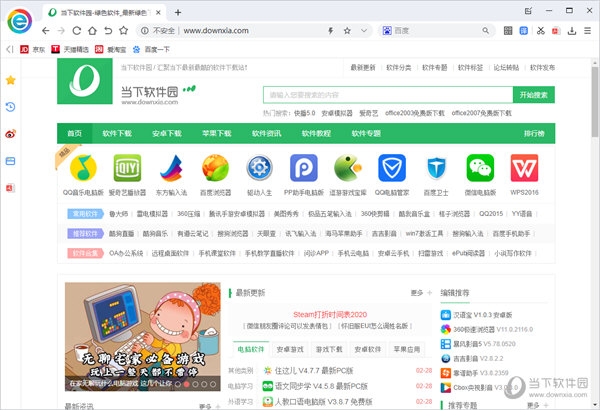Click the QQ电脑管家 shield icon

click(x=392, y=168)
